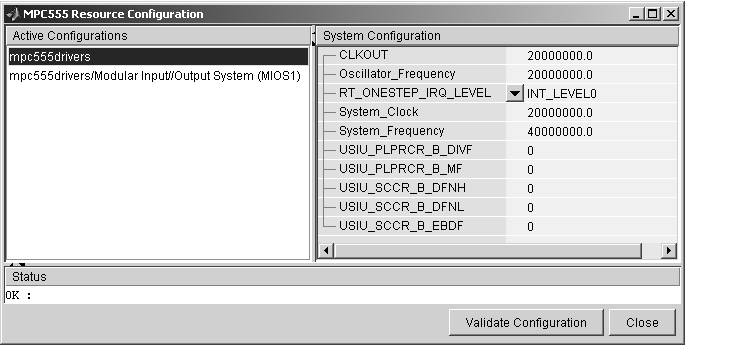Edit the USIU_SCCR_B_DFNL value
Screen dimensions: 750x363
click(591, 208)
